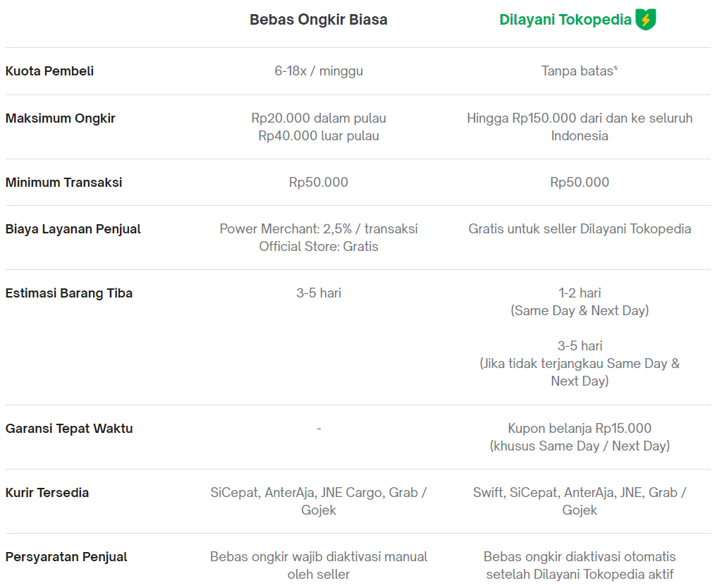Click the Maksimum Ongkir row label

tap(61, 118)
